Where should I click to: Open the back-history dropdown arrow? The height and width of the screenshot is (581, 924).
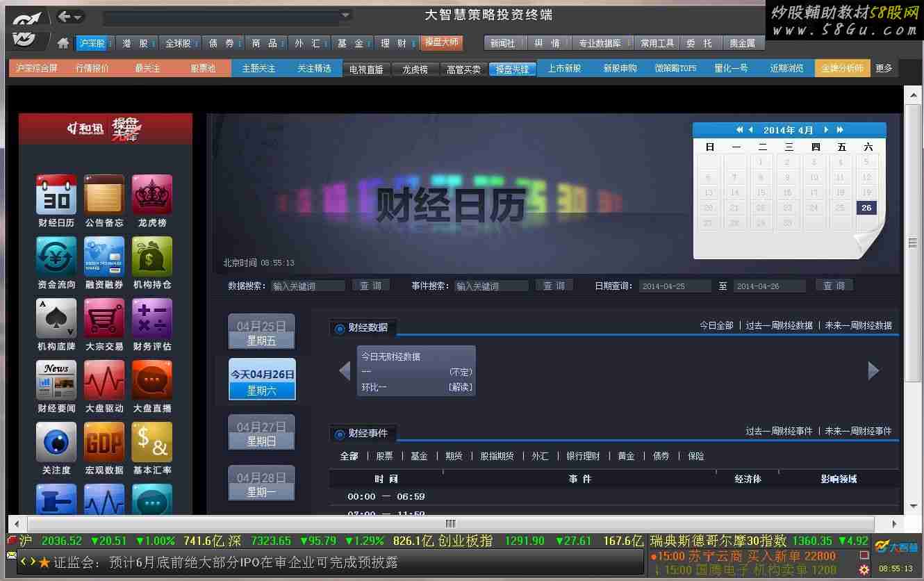pyautogui.click(x=78, y=17)
